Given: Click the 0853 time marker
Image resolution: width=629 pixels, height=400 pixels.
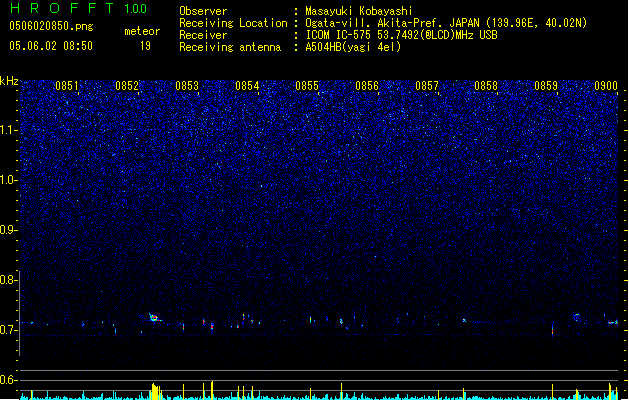Looking at the screenshot, I should pyautogui.click(x=187, y=86).
